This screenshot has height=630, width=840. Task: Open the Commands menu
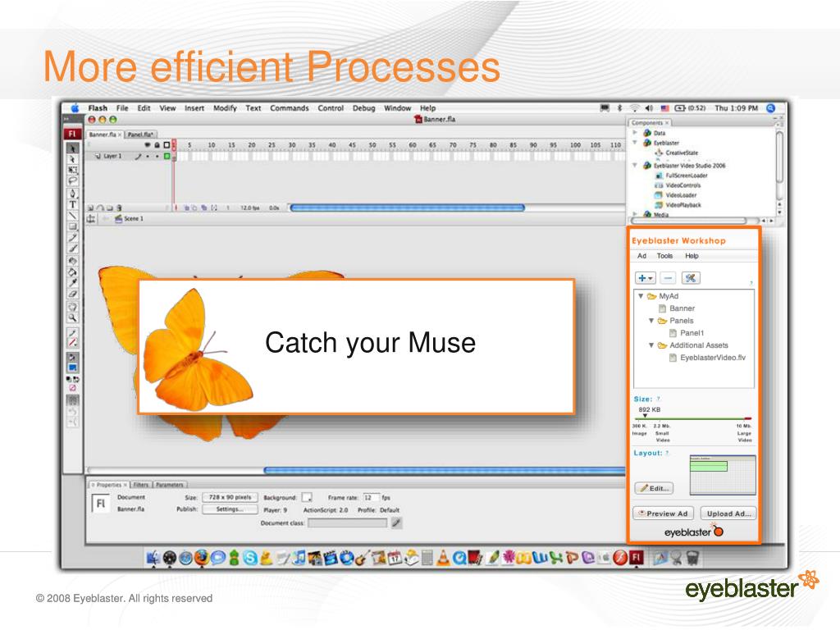(290, 108)
